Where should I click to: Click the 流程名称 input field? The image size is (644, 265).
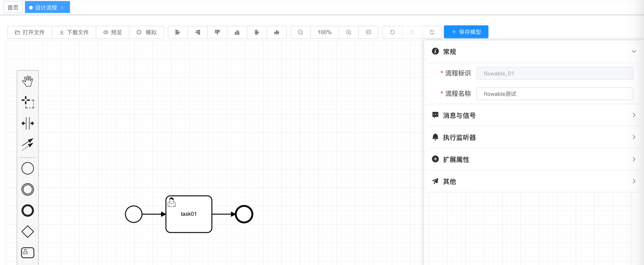(554, 94)
